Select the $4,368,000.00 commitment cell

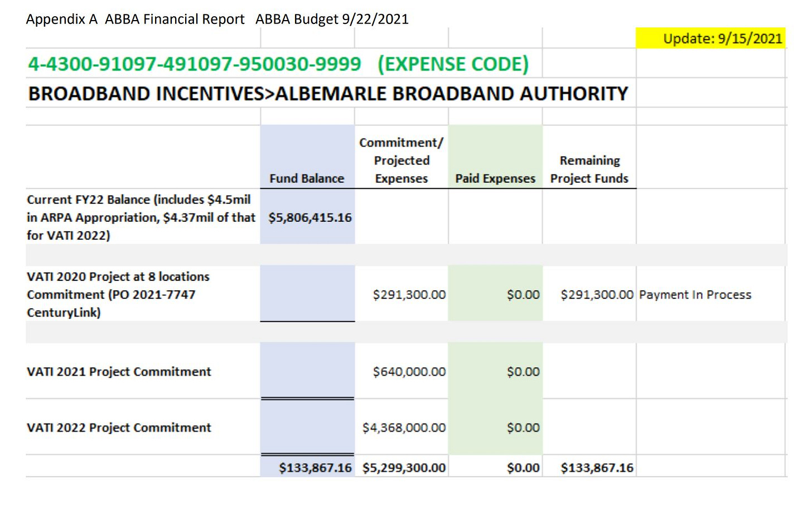click(x=404, y=427)
